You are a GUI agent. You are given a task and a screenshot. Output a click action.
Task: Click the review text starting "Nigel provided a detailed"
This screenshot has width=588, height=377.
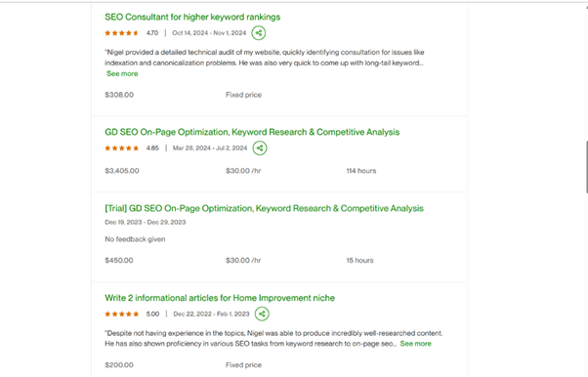pyautogui.click(x=265, y=58)
